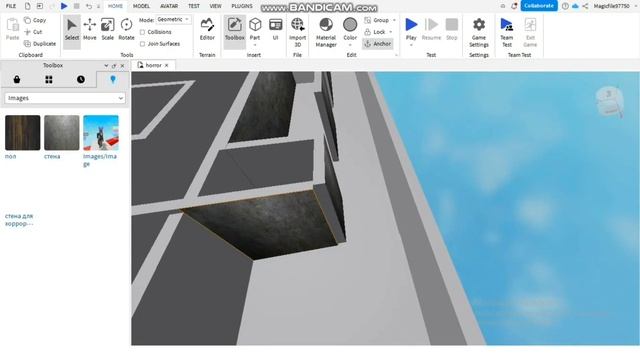Screen dimensions: 640x360
Task: Click the Resume button
Action: tap(431, 29)
